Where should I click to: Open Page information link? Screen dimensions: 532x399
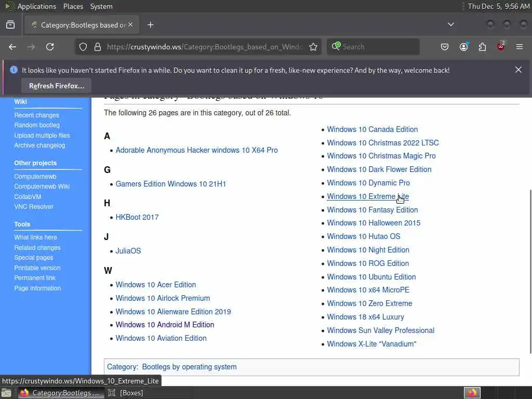[37, 288]
